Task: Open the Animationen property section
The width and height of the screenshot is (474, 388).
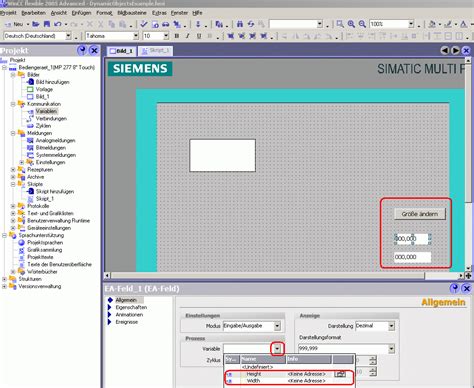Action: 129,315
